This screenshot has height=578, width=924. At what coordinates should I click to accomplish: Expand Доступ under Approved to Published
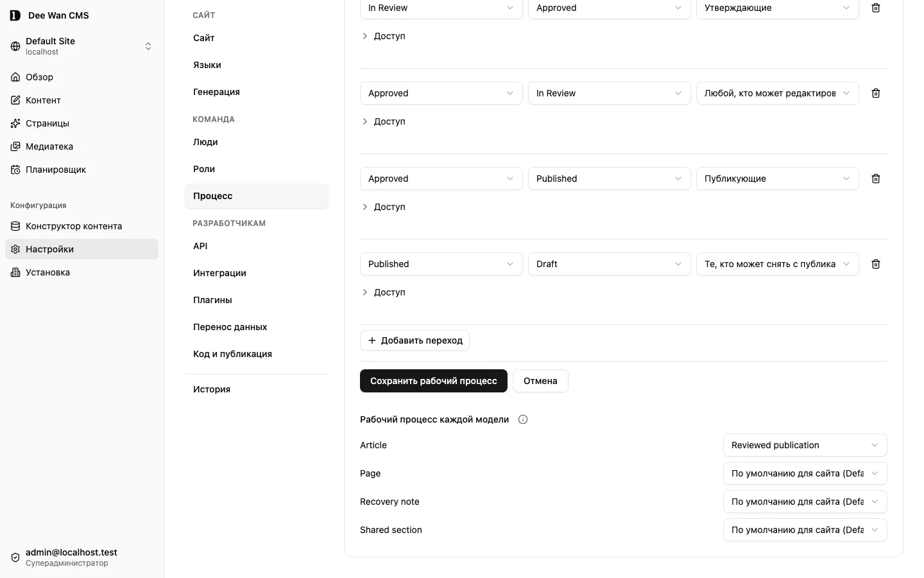pos(384,207)
